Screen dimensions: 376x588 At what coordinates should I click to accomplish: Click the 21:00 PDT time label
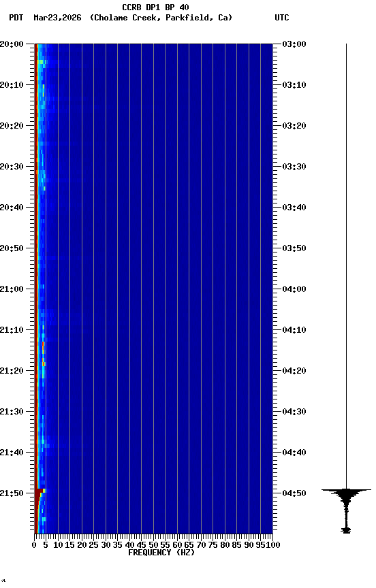coord(12,289)
